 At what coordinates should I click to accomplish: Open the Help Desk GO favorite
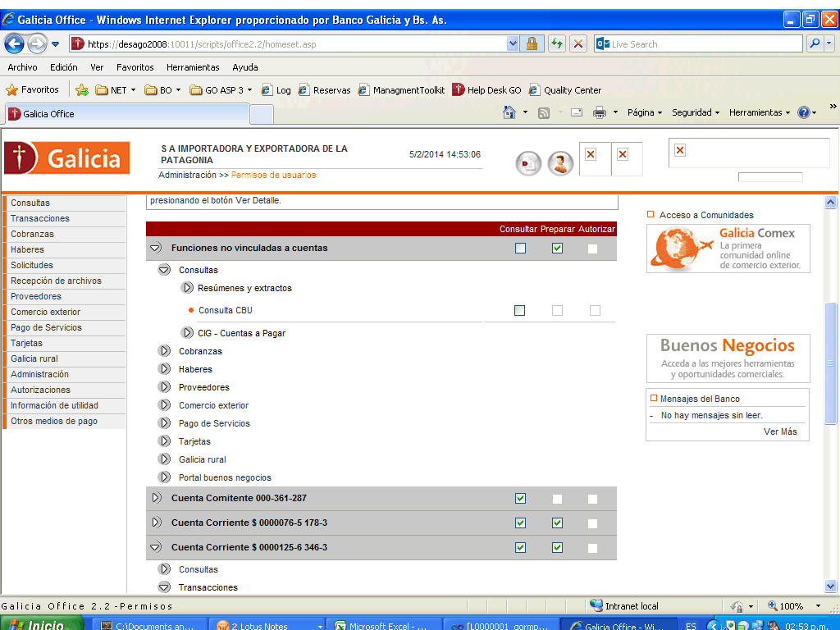point(487,90)
